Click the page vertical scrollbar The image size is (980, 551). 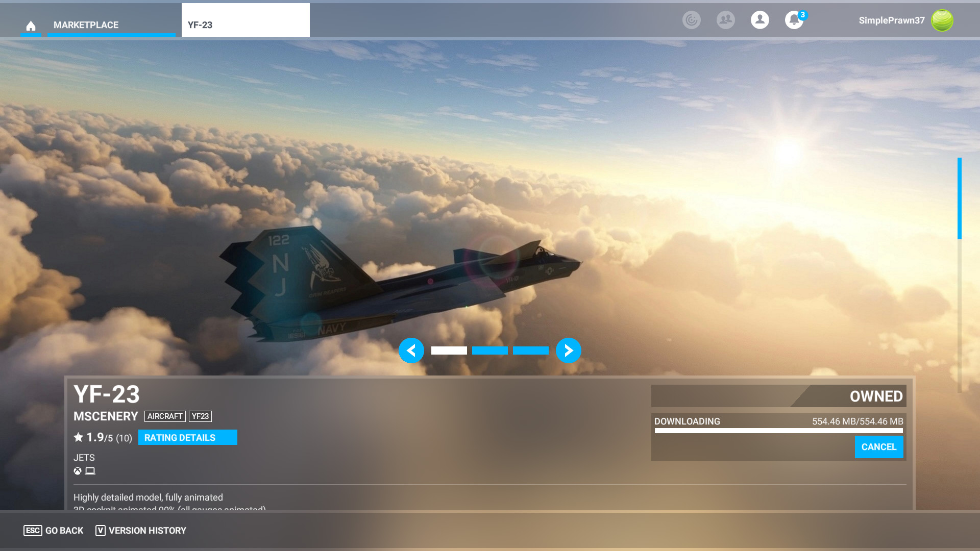960,274
